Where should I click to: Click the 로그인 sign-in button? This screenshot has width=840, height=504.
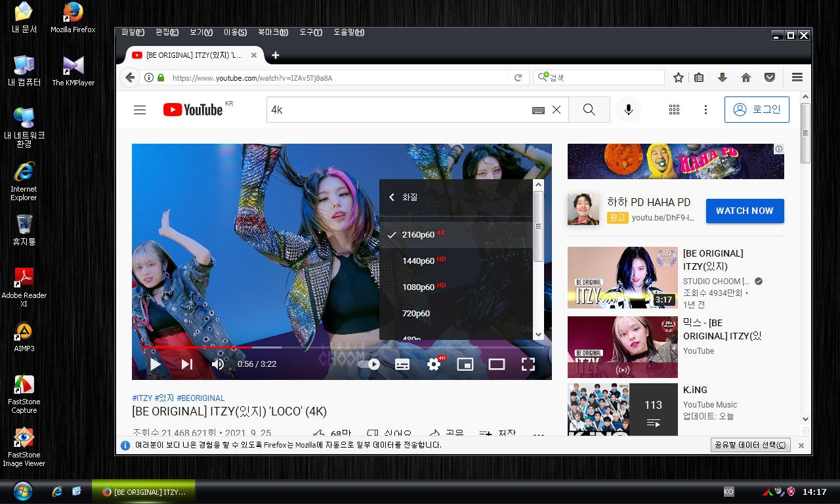click(x=757, y=110)
